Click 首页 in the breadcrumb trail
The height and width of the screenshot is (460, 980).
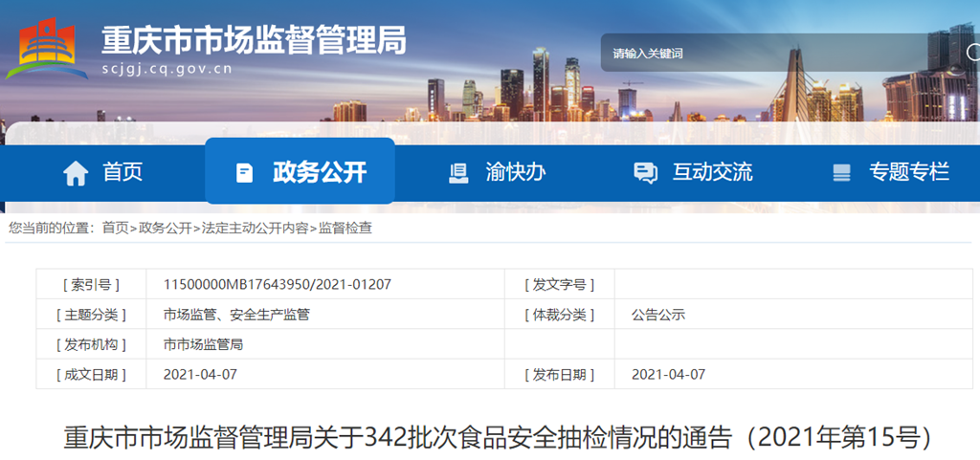115,229
